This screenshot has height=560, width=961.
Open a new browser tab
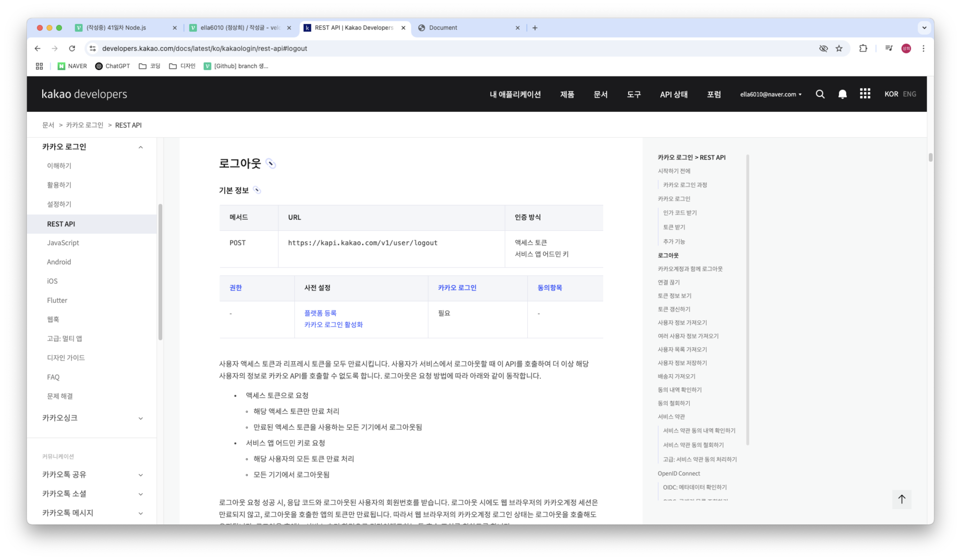tap(535, 28)
